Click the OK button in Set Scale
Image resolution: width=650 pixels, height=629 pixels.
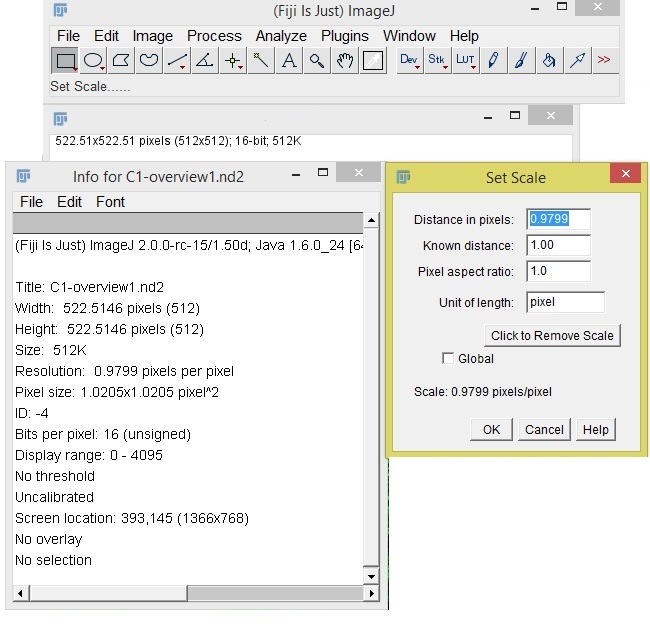(491, 429)
